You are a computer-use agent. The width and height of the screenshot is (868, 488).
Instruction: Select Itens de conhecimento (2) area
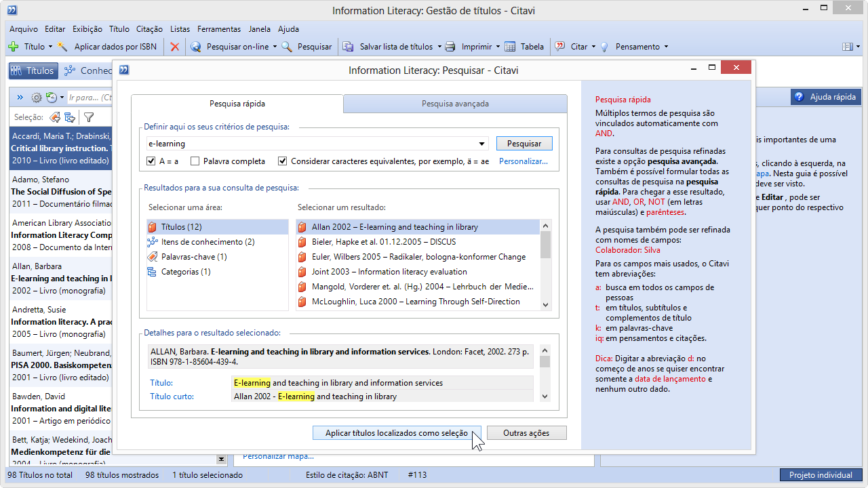coord(217,242)
